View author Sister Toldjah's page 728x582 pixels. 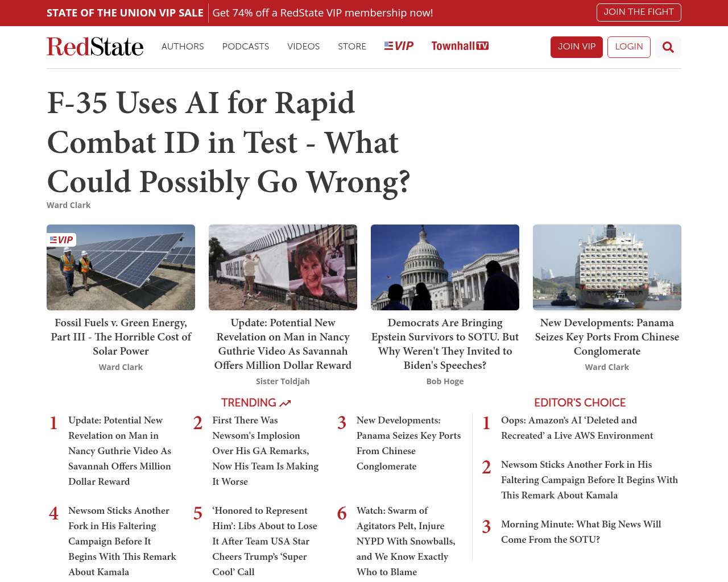point(283,381)
